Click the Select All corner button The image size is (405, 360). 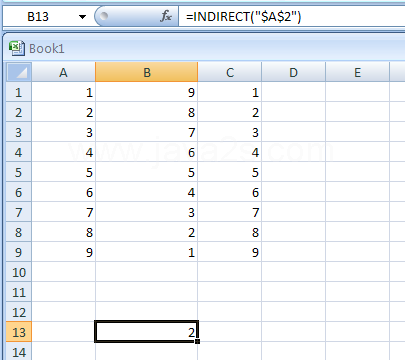click(x=19, y=72)
